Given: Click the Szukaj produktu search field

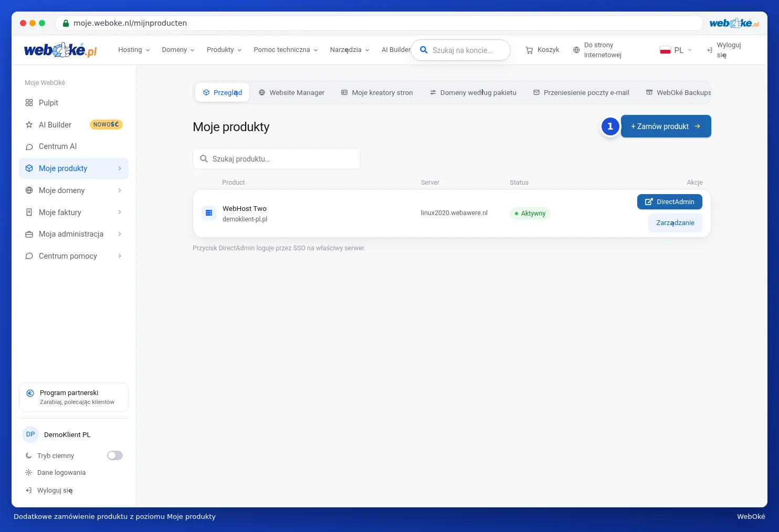Looking at the screenshot, I should pos(277,159).
